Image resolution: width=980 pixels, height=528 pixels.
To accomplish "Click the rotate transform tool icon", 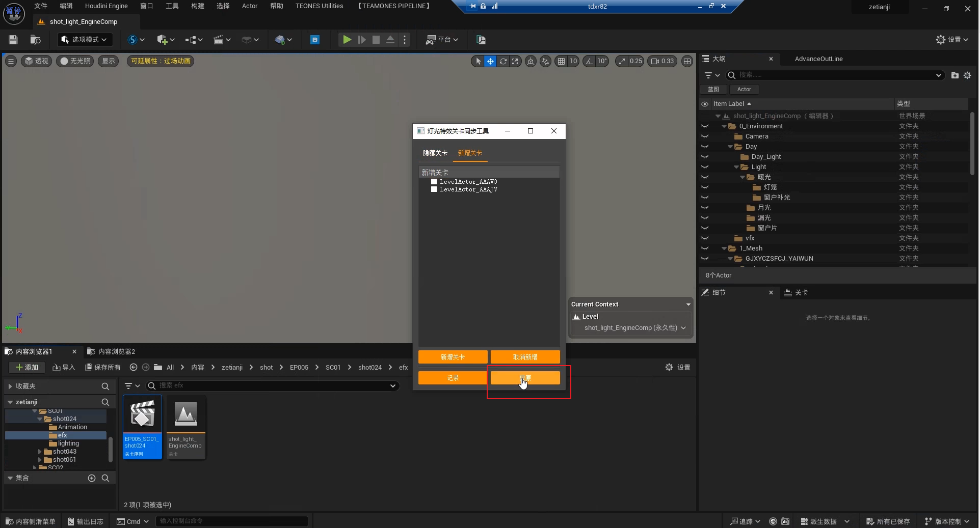I will tap(503, 61).
